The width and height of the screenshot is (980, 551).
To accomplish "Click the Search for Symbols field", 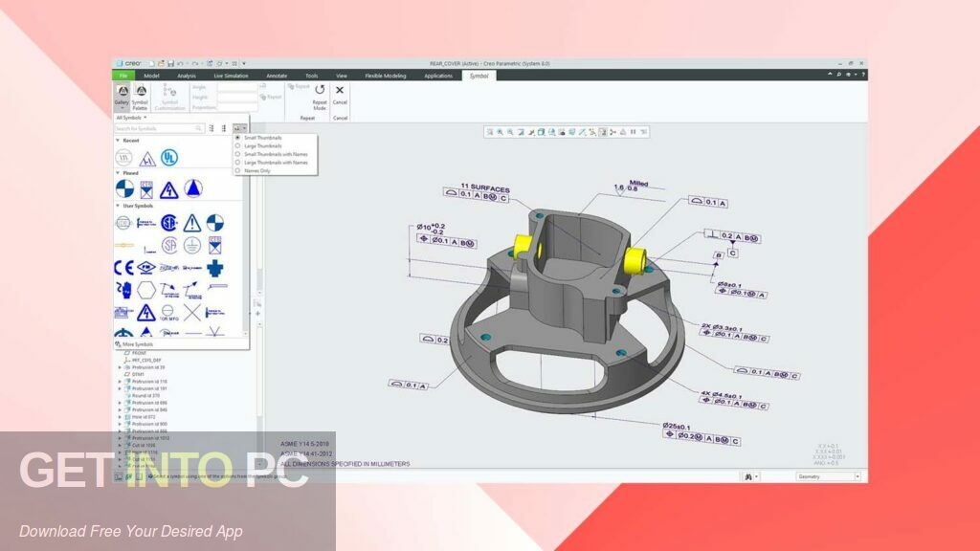I will point(159,128).
